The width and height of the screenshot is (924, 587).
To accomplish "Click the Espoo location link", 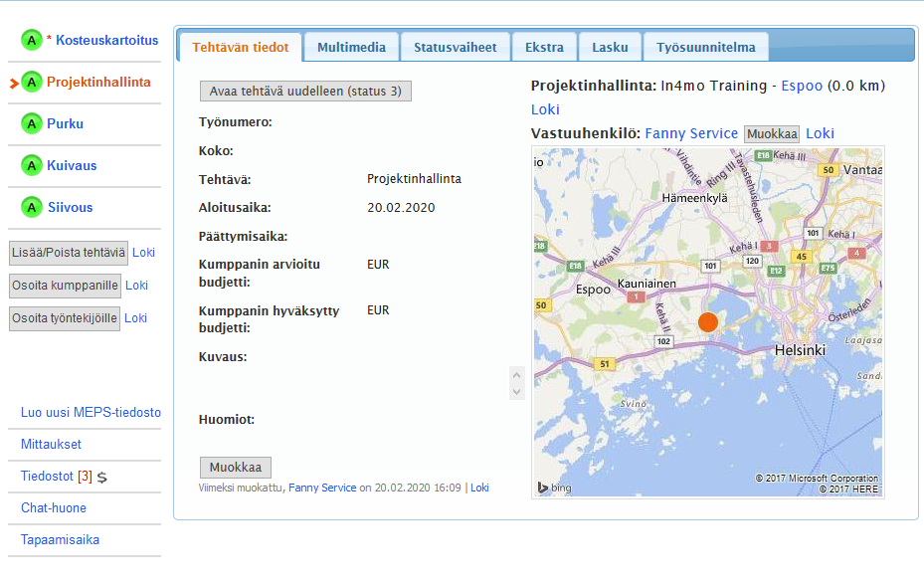I will (802, 86).
